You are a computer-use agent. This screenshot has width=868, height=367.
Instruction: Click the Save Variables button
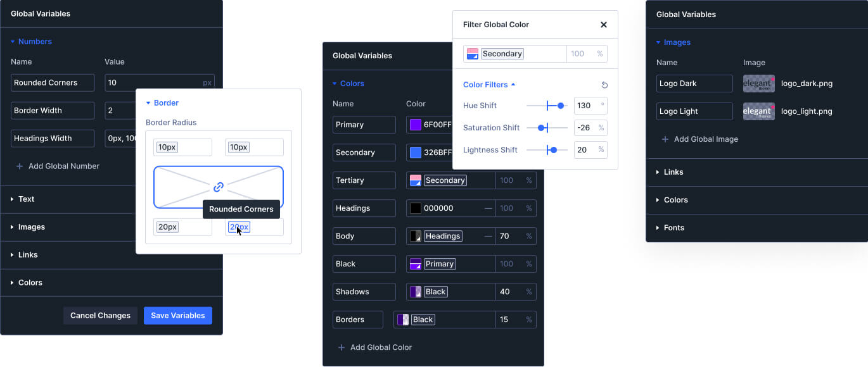tap(177, 315)
